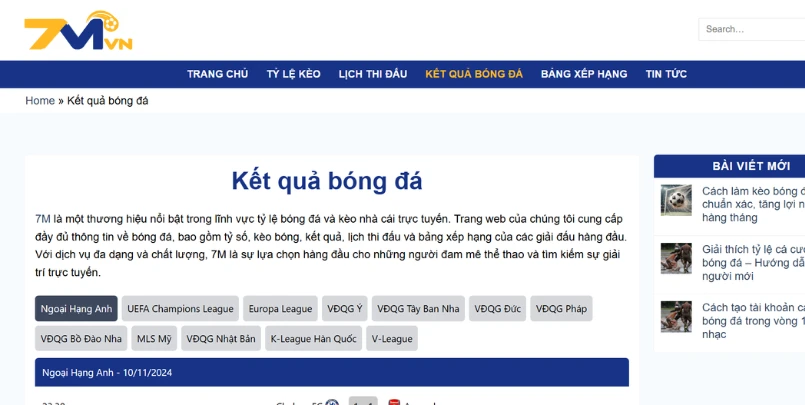Switch to Europa League tab

click(280, 308)
